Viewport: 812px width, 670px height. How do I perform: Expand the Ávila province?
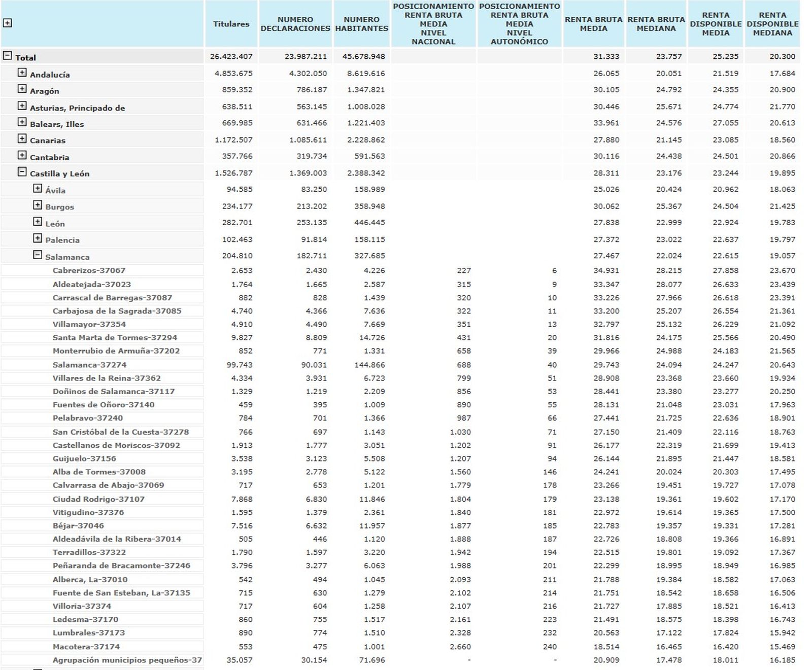point(38,189)
